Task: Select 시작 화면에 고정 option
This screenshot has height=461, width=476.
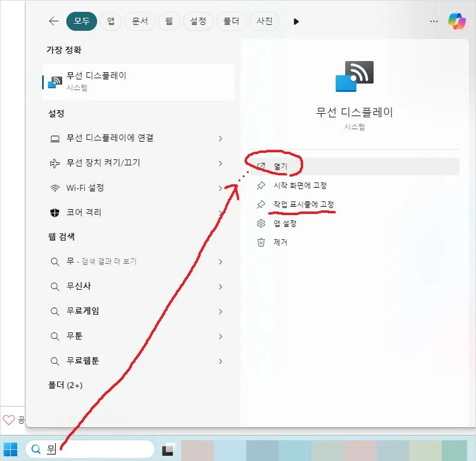Action: point(300,185)
